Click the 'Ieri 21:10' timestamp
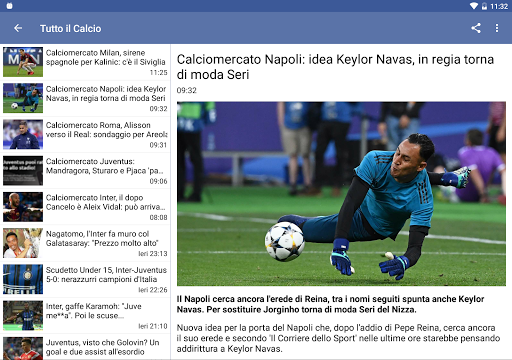This screenshot has width=512, height=360. click(153, 326)
